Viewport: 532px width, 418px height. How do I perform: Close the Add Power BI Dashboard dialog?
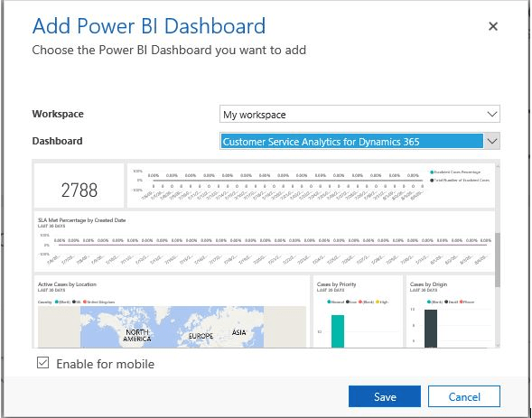(x=492, y=26)
